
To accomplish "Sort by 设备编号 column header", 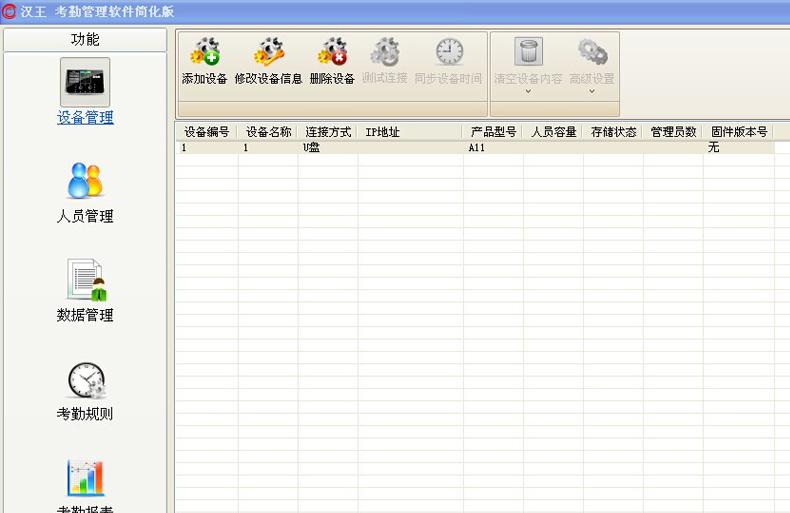I will pos(207,132).
